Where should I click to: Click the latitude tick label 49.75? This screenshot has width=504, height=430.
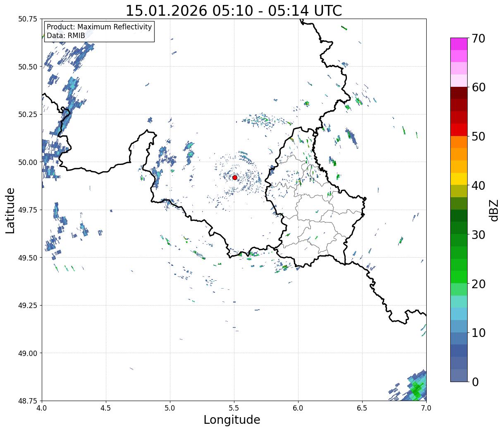click(x=28, y=210)
